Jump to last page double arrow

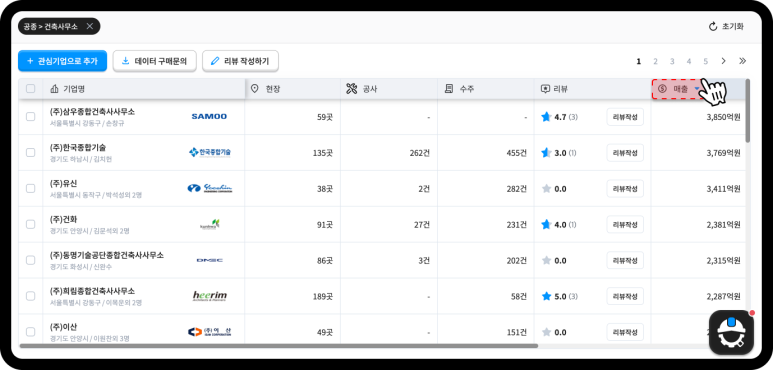tap(742, 61)
